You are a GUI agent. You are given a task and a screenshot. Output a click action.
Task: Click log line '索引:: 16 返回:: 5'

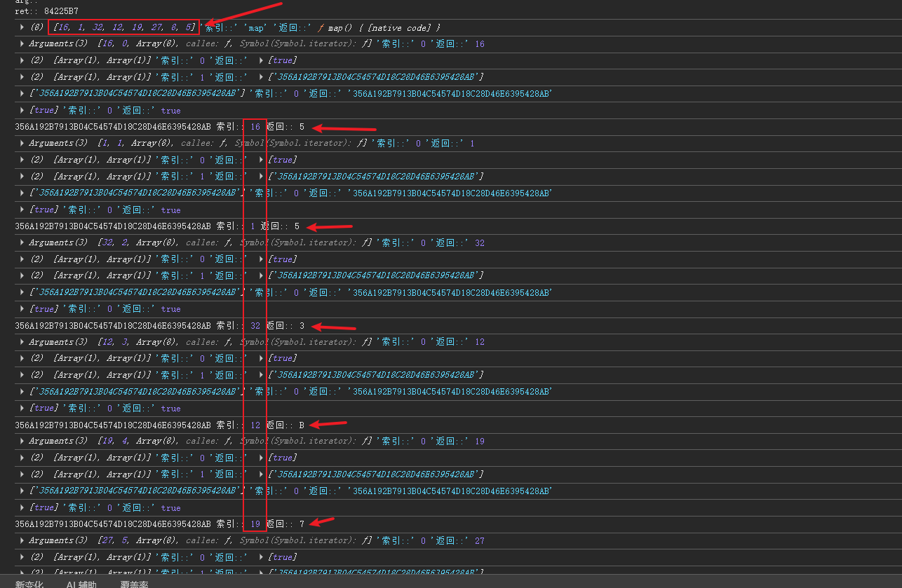[160, 127]
